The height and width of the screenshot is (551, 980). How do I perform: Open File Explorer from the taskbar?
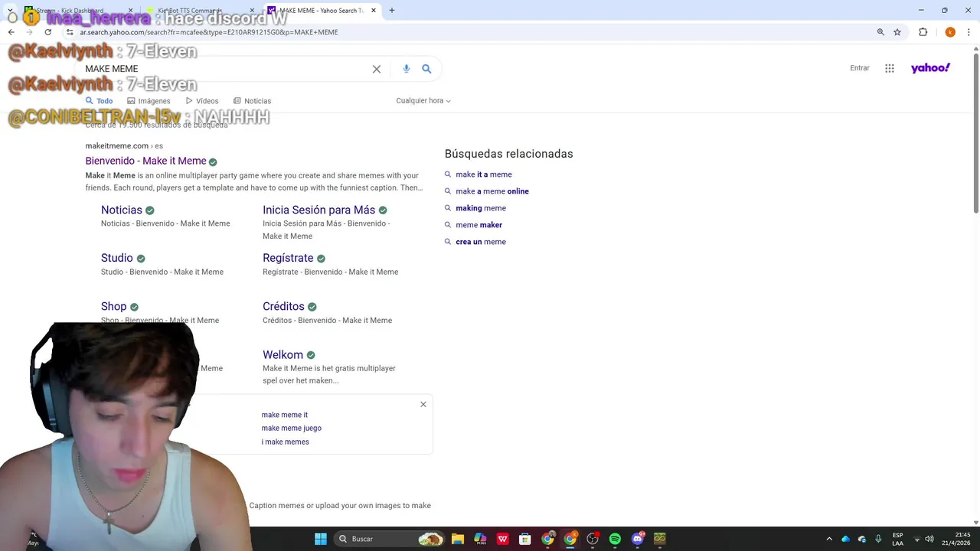coord(458,539)
